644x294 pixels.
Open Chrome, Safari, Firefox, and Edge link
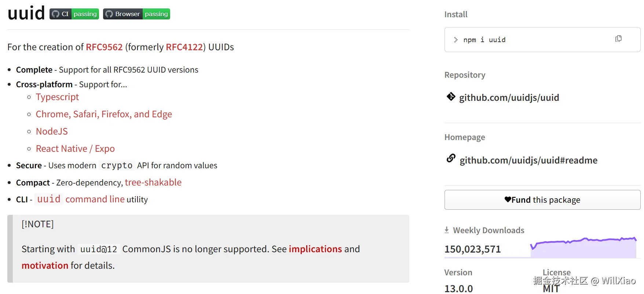tap(104, 114)
